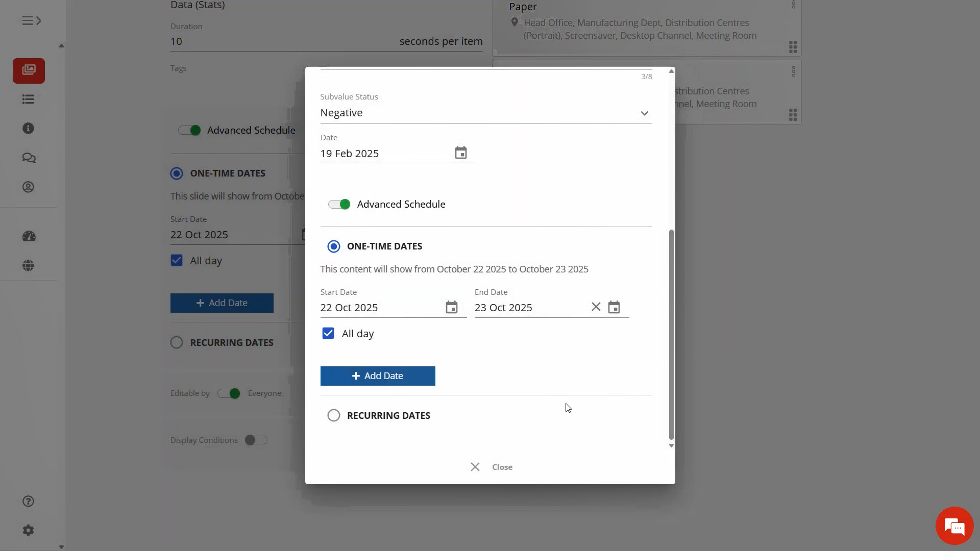Open Start Date calendar picker in dialog

click(x=451, y=307)
